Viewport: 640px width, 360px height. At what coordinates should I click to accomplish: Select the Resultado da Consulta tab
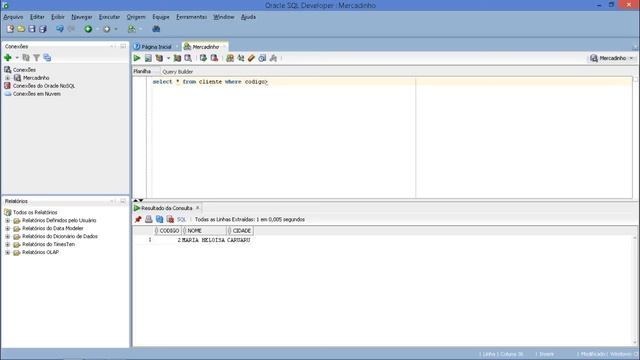(167, 208)
